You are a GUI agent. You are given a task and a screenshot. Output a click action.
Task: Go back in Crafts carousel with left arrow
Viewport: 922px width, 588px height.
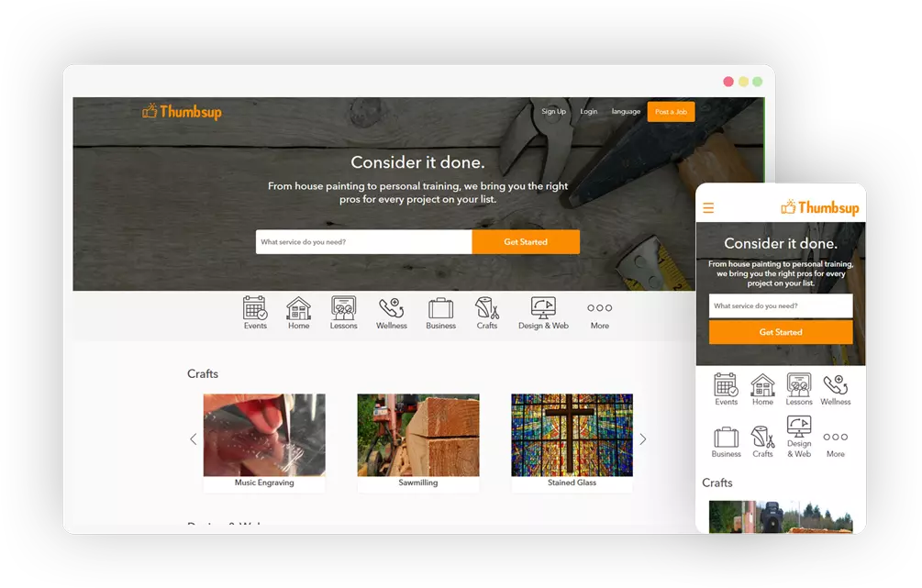[193, 439]
